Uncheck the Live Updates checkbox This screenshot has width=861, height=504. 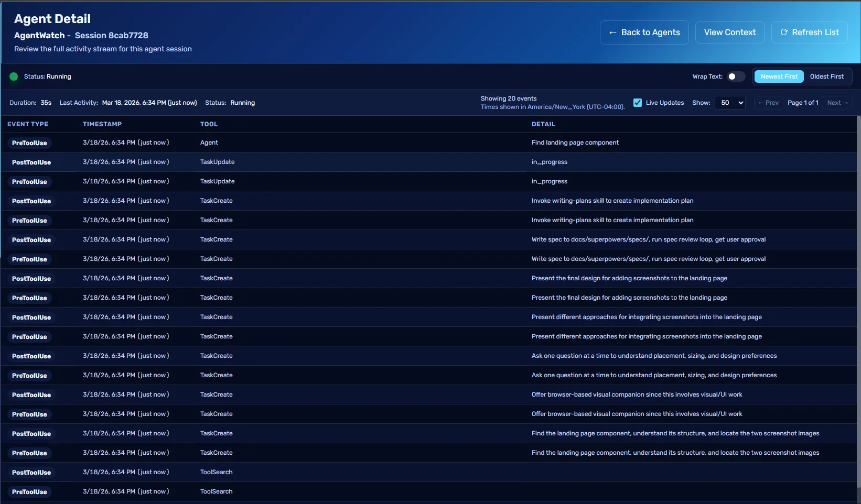click(638, 103)
